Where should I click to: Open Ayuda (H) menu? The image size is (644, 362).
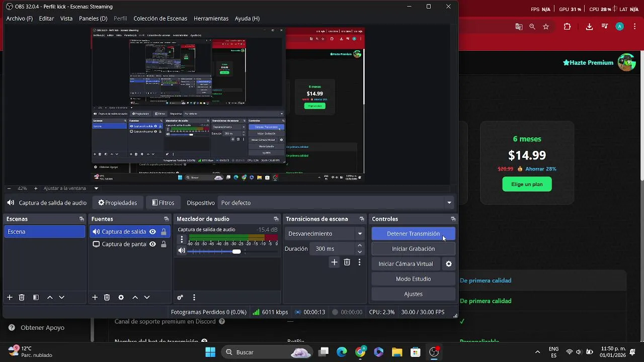click(x=247, y=19)
